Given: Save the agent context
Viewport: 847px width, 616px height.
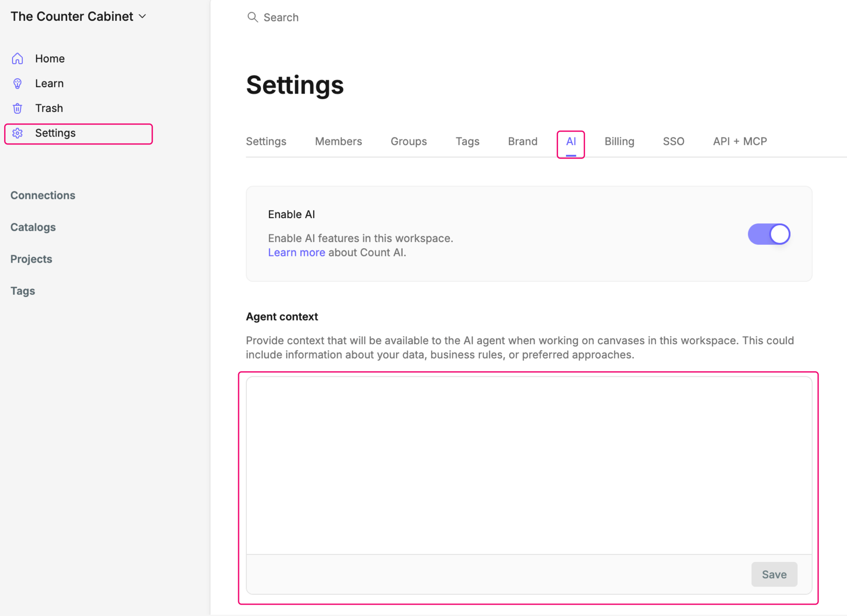Looking at the screenshot, I should point(774,574).
